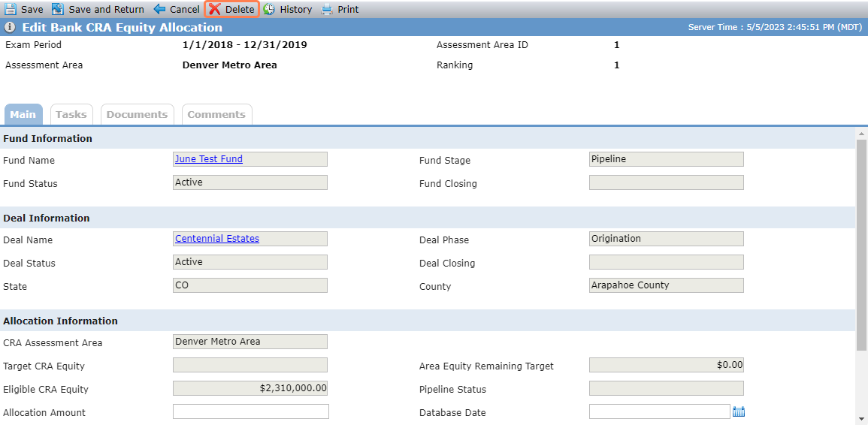
Task: Click the Fund Status Active field
Action: point(250,182)
